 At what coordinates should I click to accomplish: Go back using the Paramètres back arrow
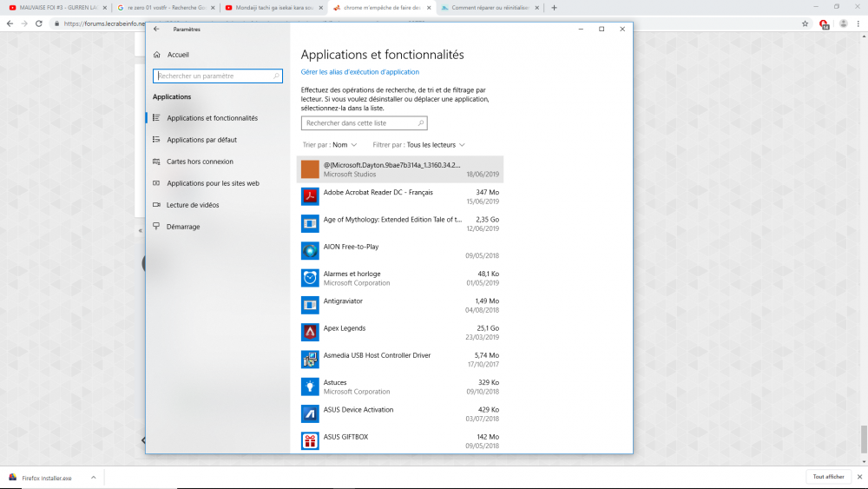coord(156,29)
